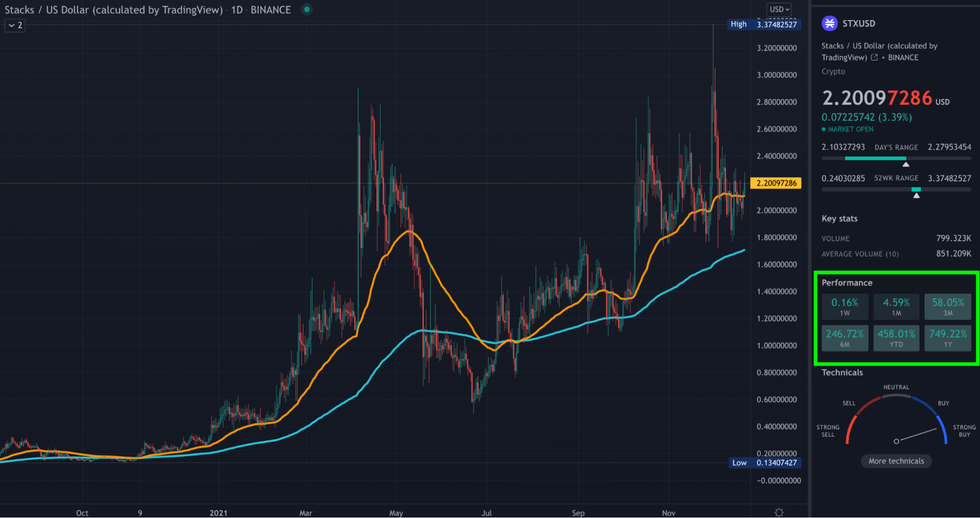980x518 pixels.
Task: Click the Technicals heading
Action: coord(842,373)
